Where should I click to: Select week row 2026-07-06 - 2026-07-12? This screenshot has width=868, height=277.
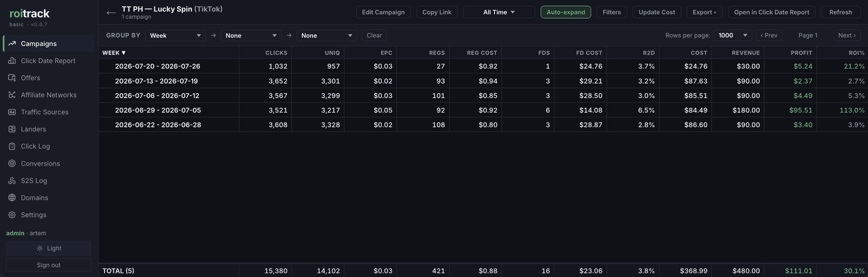coord(483,95)
